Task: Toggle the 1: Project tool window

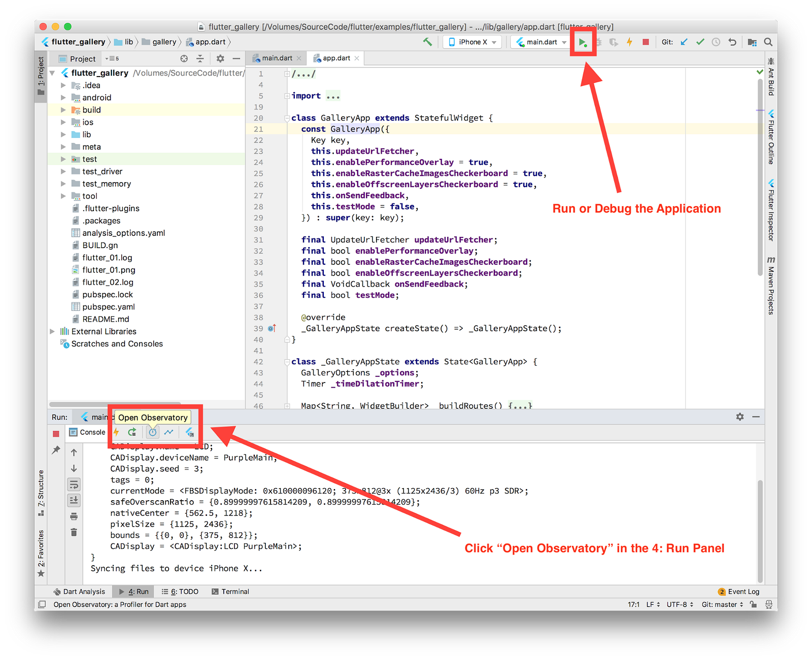Action: [x=41, y=77]
